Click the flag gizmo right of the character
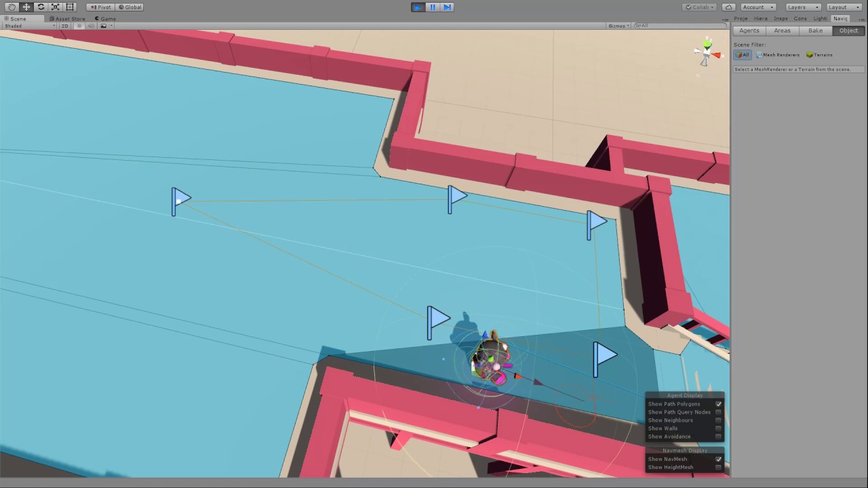The image size is (868, 488). click(604, 359)
